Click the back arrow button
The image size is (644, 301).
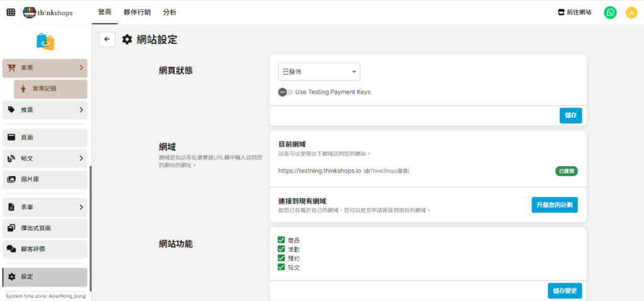click(x=107, y=40)
